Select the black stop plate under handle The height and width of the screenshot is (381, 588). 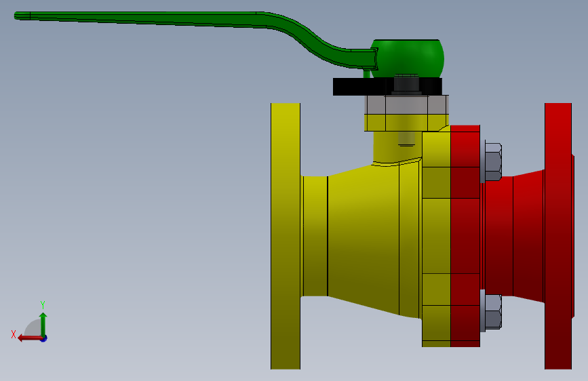387,87
